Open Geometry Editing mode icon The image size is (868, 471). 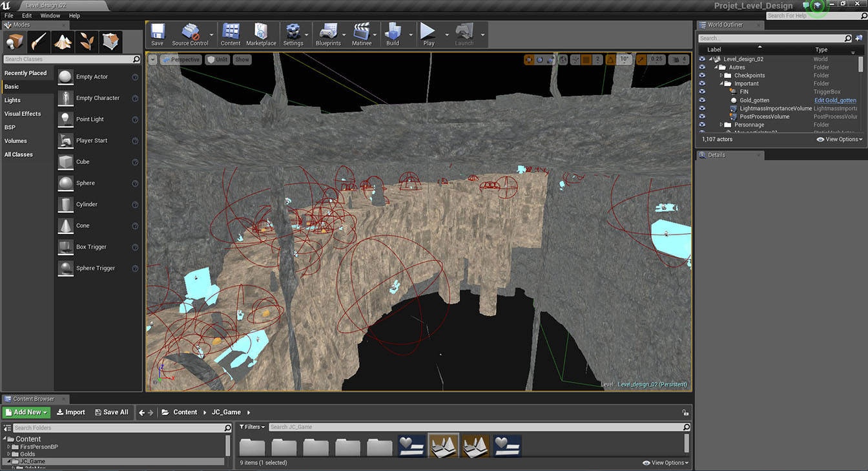pyautogui.click(x=111, y=42)
